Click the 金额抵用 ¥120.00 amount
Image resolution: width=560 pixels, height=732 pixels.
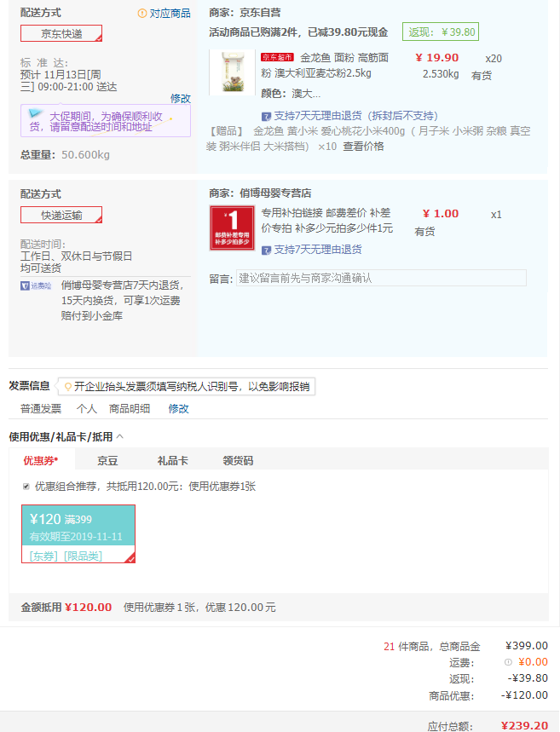point(89,608)
